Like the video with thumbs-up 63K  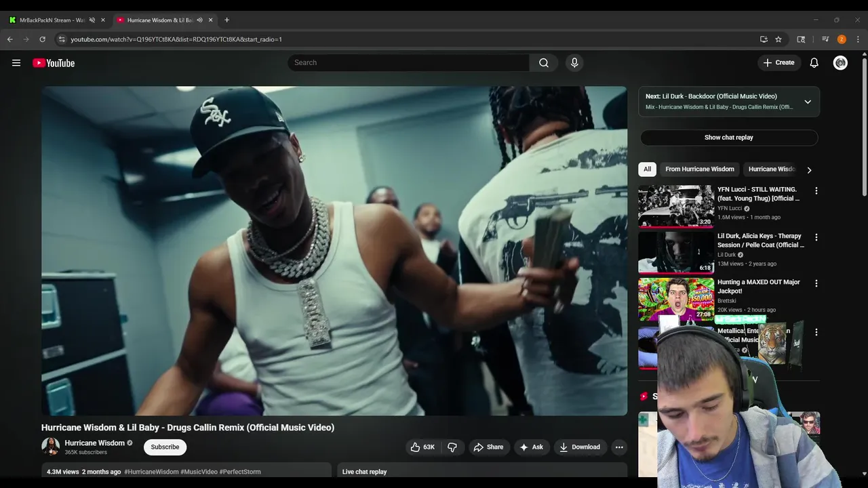[x=422, y=447]
